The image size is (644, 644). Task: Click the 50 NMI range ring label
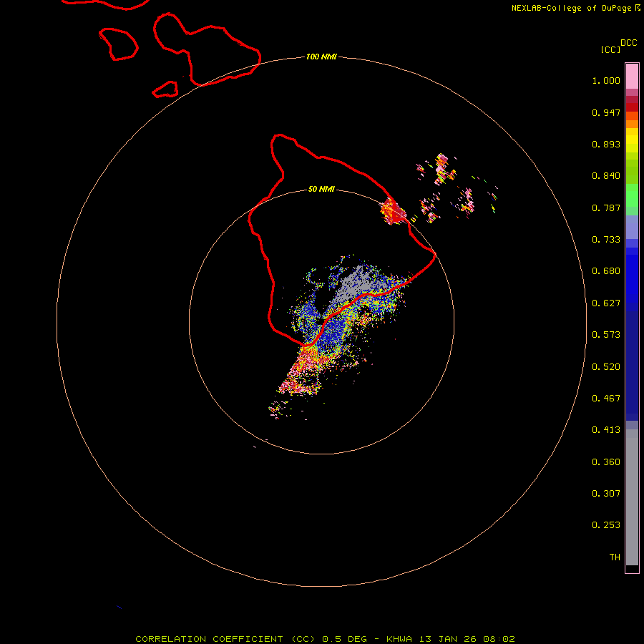point(321,189)
